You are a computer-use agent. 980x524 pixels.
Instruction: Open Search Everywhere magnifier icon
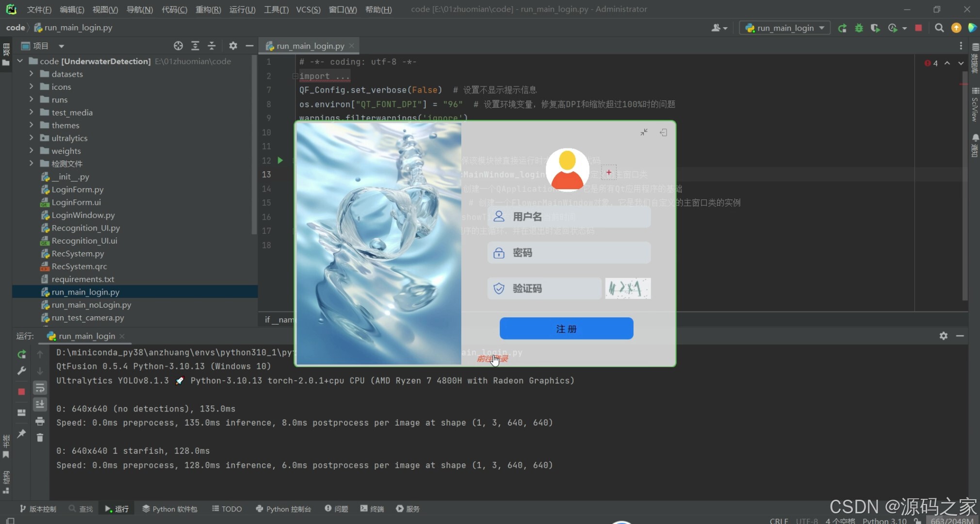point(939,28)
